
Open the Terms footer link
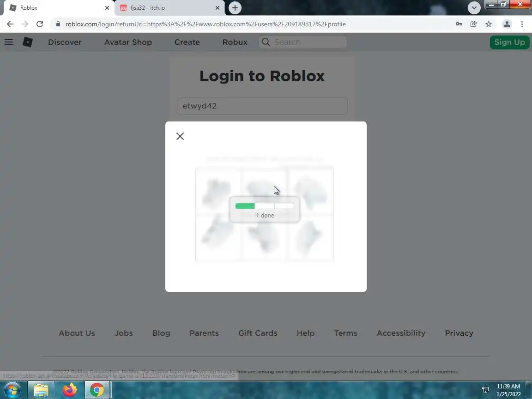pos(345,333)
